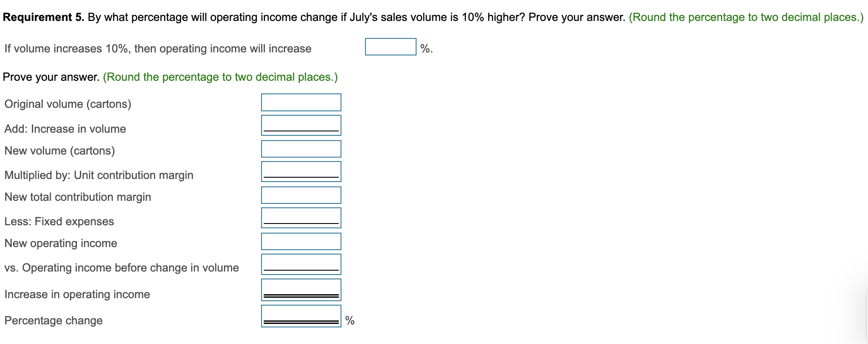Click the operating income before change field
The image size is (868, 344).
click(x=300, y=265)
